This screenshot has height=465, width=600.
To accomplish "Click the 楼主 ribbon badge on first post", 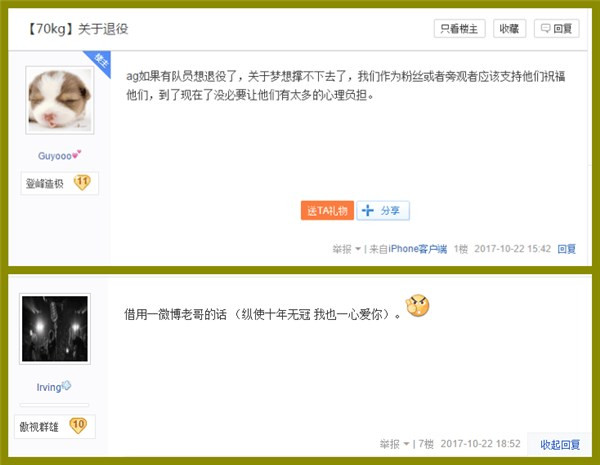I will click(x=99, y=61).
